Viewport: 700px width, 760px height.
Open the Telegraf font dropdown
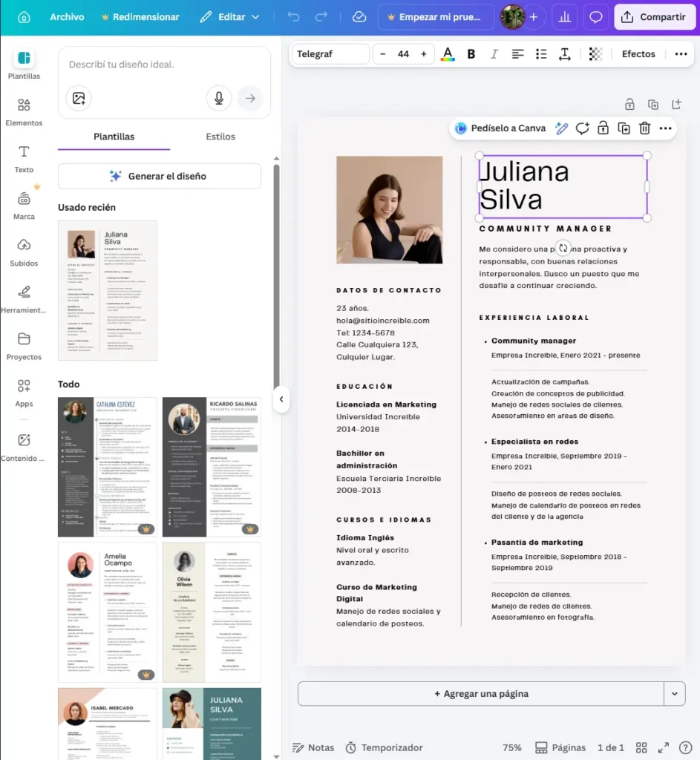pyautogui.click(x=330, y=54)
